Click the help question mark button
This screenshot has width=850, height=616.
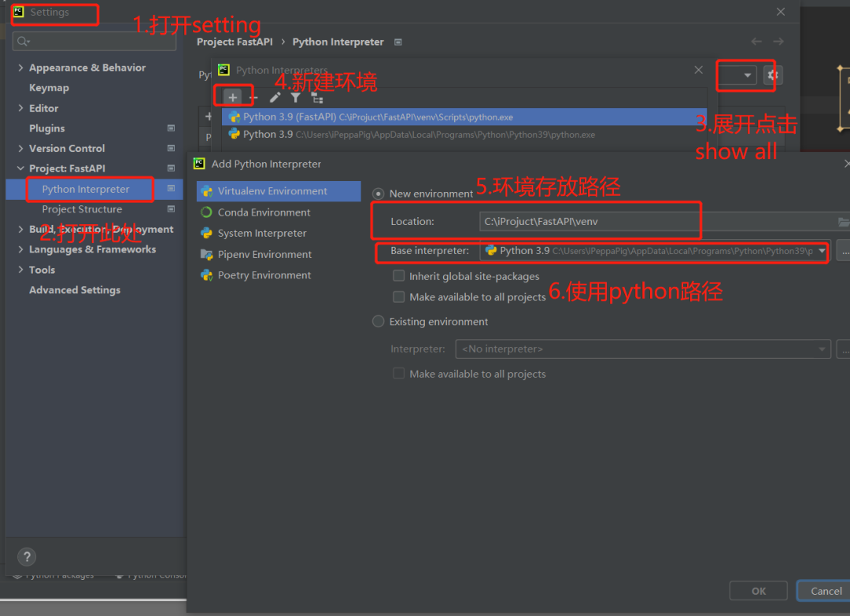tap(27, 556)
